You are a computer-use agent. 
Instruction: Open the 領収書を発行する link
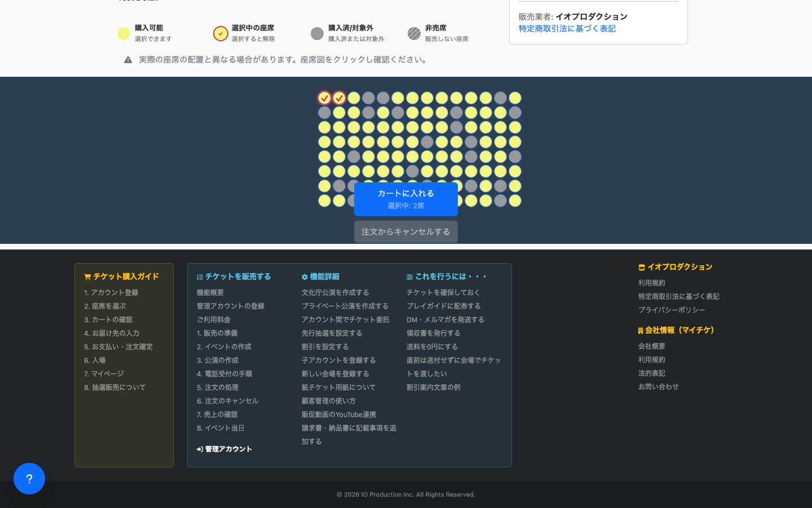[x=434, y=333]
